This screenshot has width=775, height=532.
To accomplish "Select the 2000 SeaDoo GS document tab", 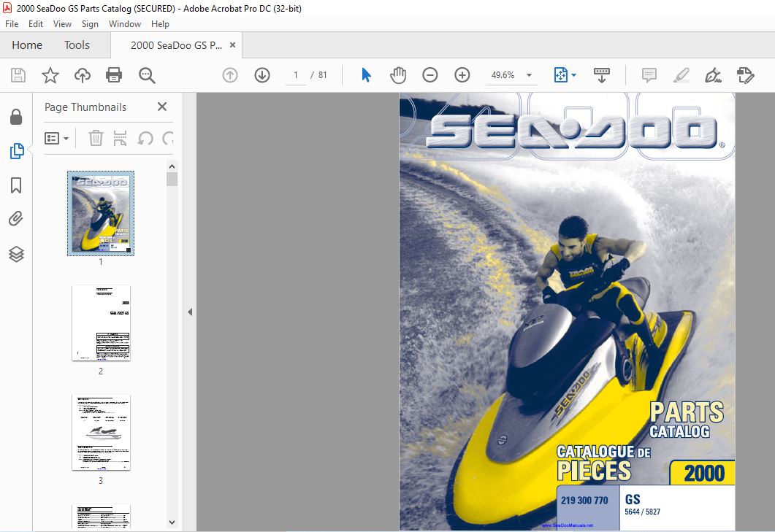I will point(176,45).
